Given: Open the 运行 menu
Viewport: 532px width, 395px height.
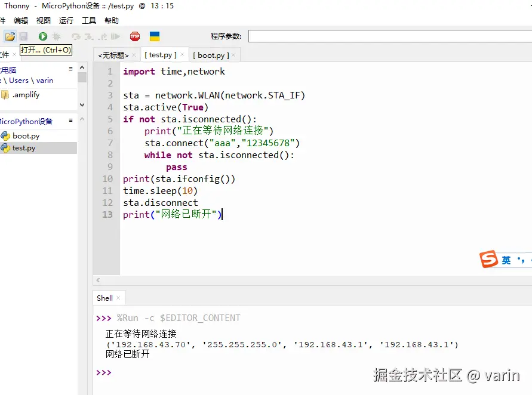Looking at the screenshot, I should (x=66, y=20).
